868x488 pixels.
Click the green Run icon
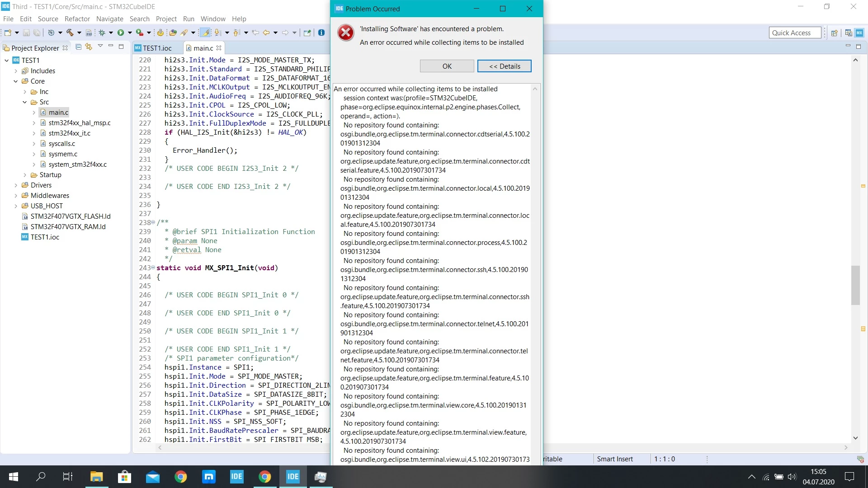121,33
